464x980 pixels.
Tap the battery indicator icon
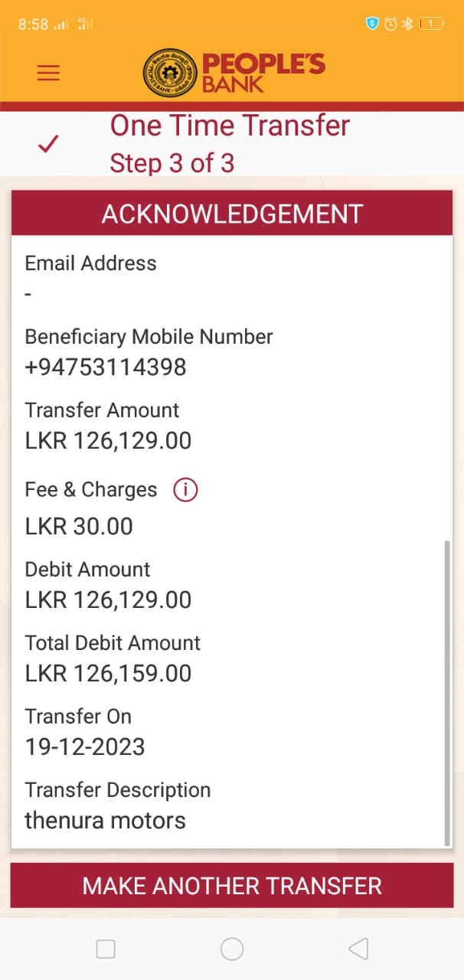click(431, 24)
